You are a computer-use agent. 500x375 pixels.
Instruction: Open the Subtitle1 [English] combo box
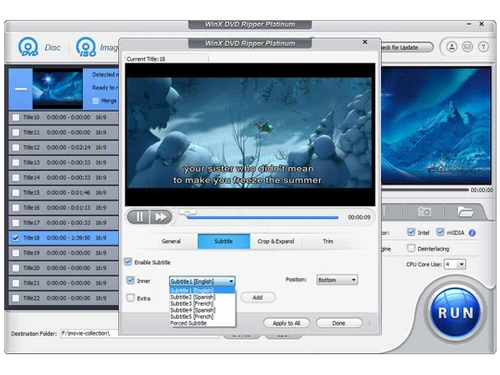click(x=202, y=281)
